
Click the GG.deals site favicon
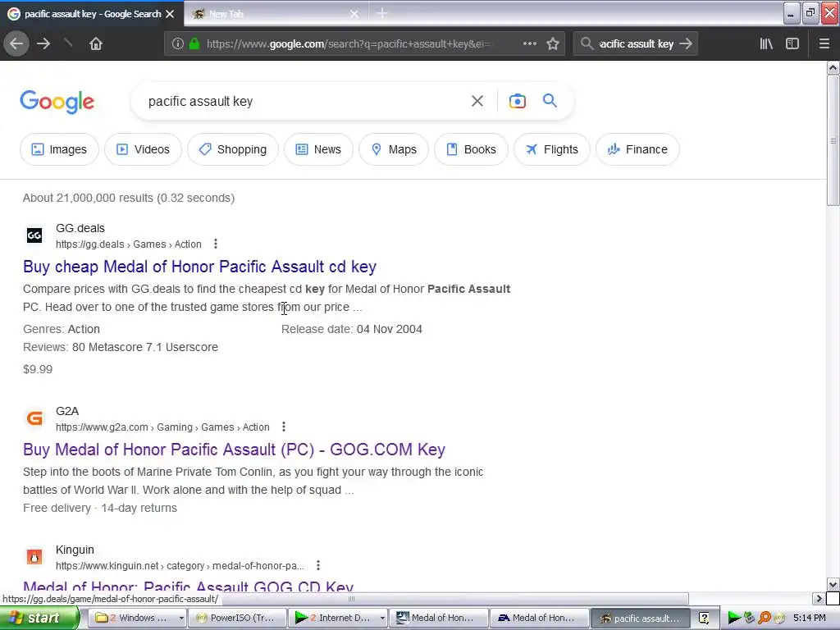click(x=34, y=235)
